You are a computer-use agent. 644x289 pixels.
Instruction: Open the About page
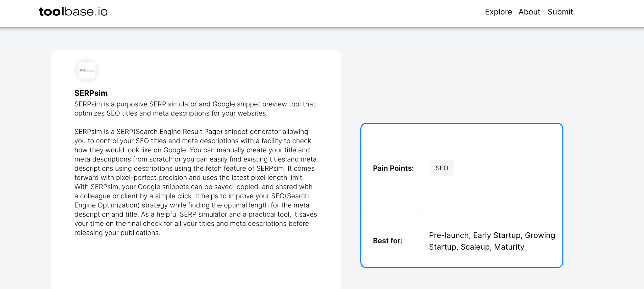click(529, 12)
